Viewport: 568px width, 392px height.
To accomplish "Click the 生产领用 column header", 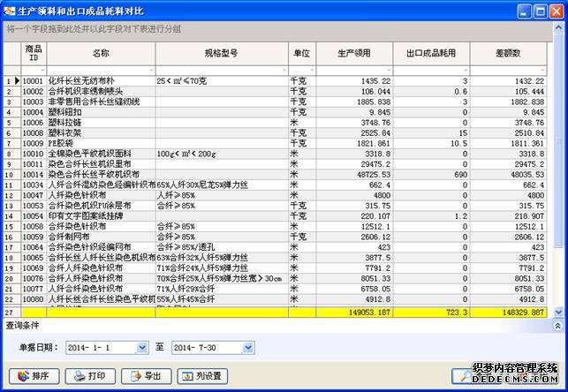I will pos(352,53).
